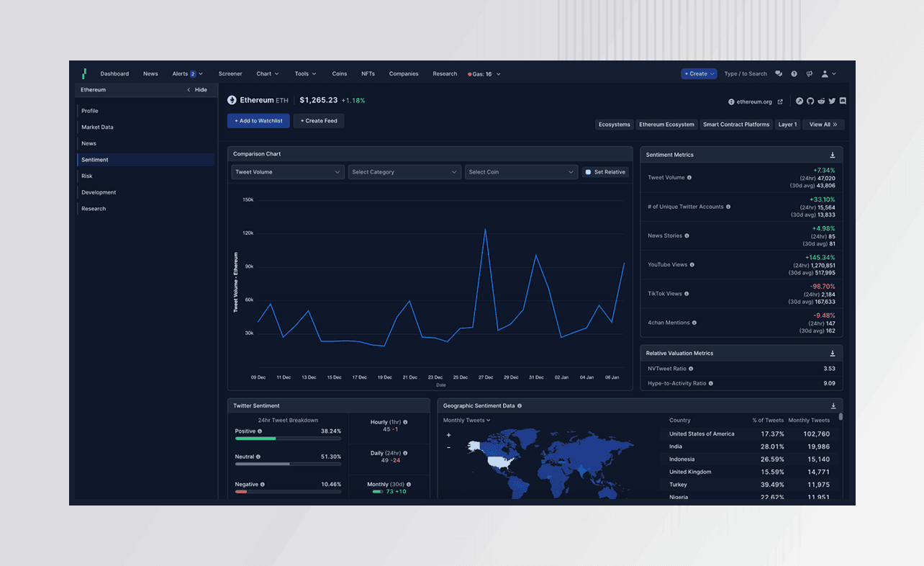Click info icon next to Tweet Volume
This screenshot has height=566, width=924.
point(689,177)
